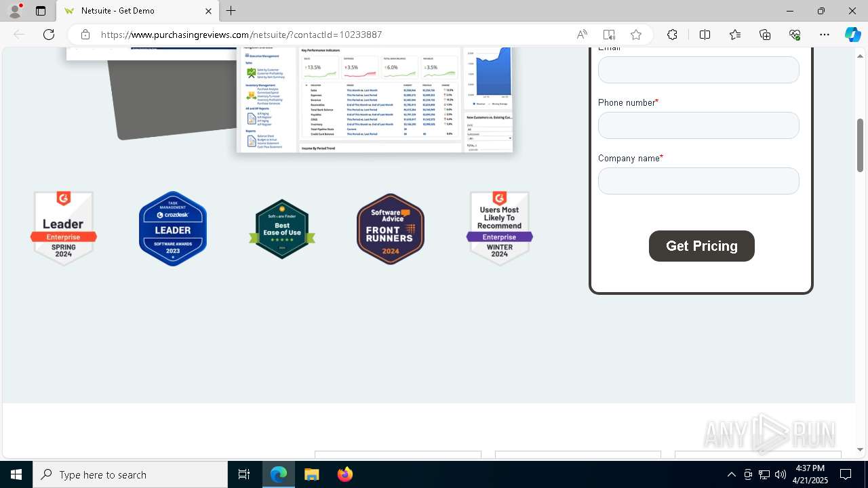Open the Edge profile menu
The height and width of the screenshot is (488, 868).
pos(15,11)
